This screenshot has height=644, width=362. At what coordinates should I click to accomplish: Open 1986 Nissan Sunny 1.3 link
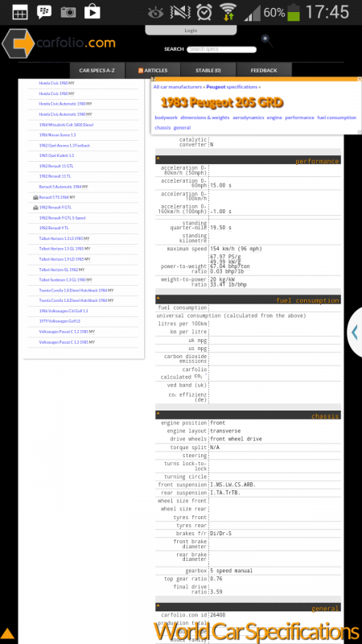coord(57,135)
